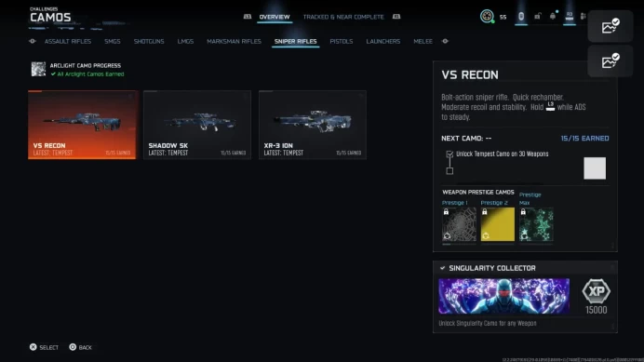Click the VS RECON panel heading

point(470,75)
